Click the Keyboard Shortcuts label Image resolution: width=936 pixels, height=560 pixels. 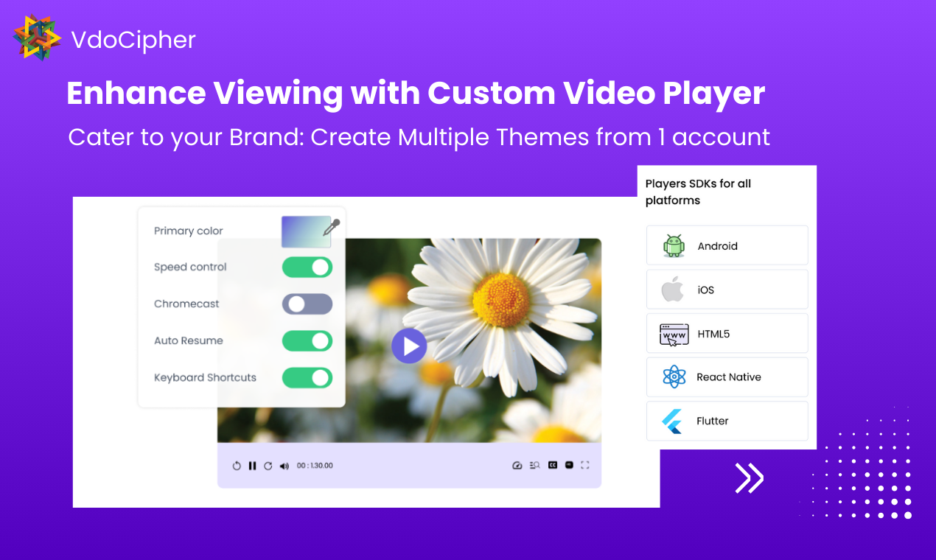point(205,377)
